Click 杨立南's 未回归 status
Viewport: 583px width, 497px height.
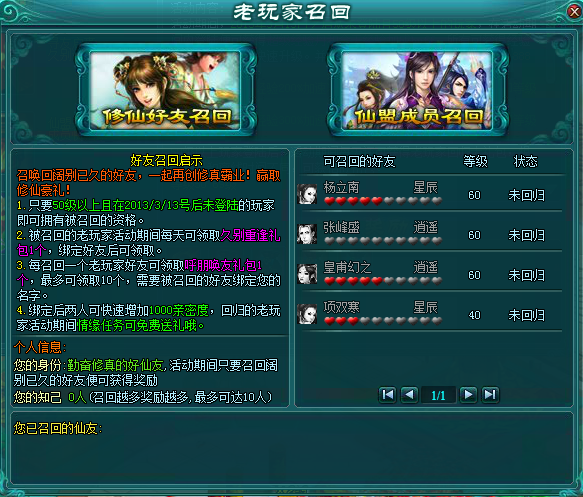point(526,195)
